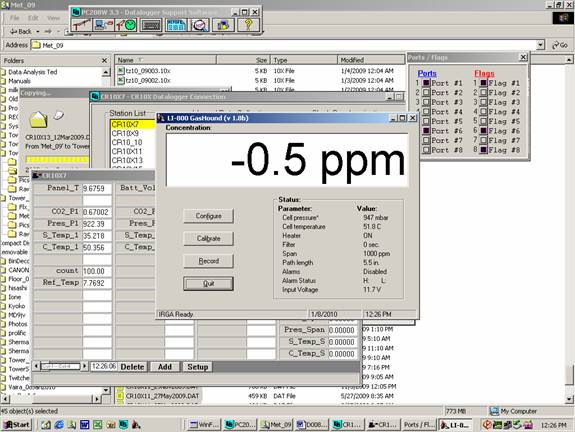575x432 pixels.
Task: Open the View menu in Explorer
Action: [x=53, y=18]
